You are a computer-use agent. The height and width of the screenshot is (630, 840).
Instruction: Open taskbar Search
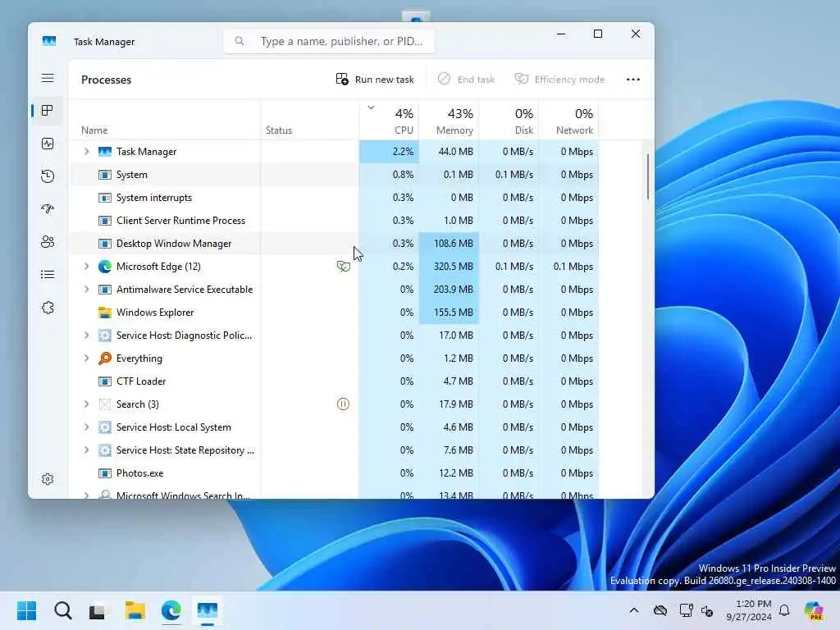[62, 610]
